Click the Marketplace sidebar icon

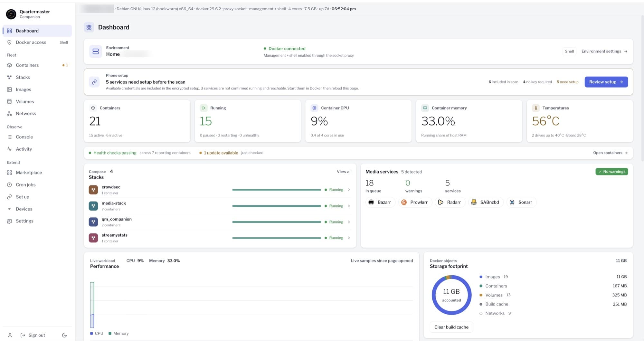tap(9, 173)
